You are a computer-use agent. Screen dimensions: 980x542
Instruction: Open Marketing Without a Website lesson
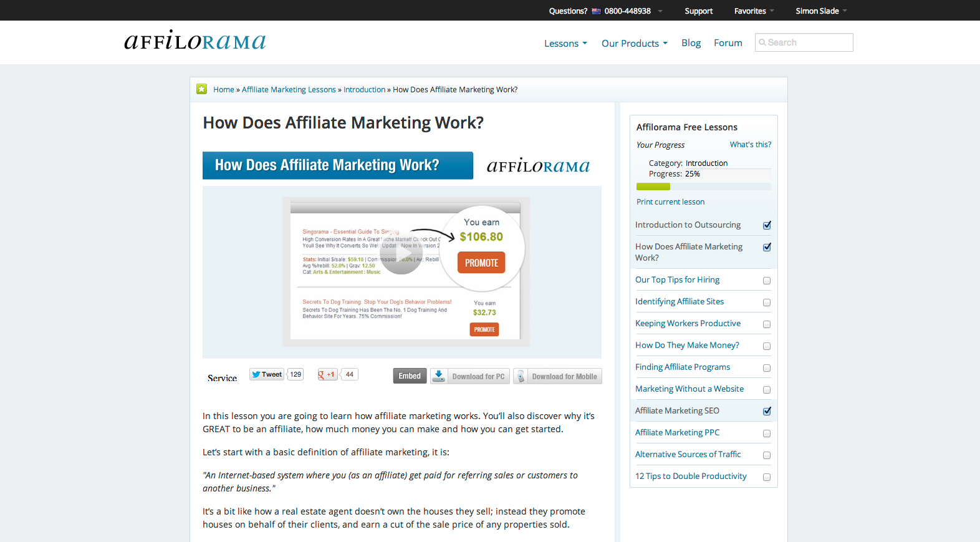click(689, 389)
